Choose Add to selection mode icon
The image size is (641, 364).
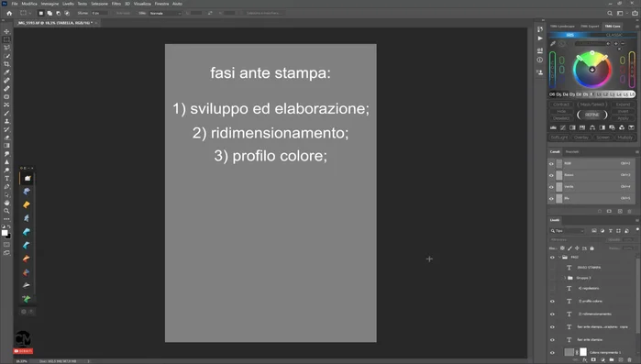pyautogui.click(x=50, y=13)
